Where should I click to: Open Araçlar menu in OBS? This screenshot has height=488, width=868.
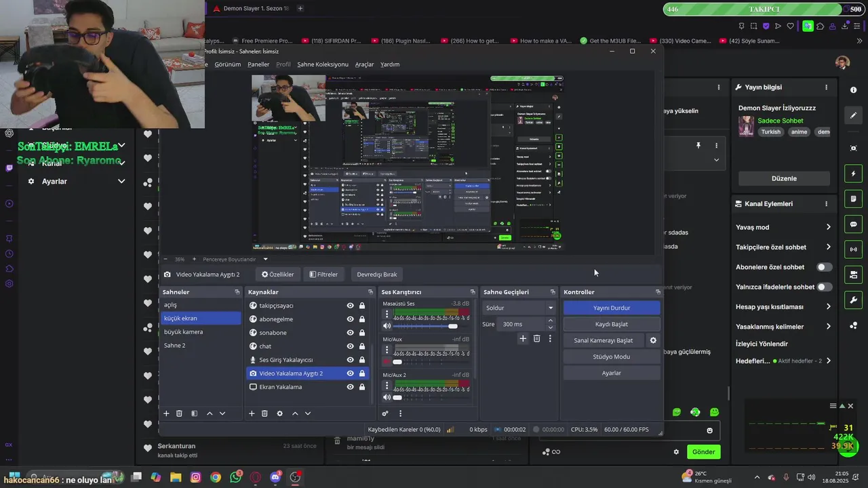(365, 64)
